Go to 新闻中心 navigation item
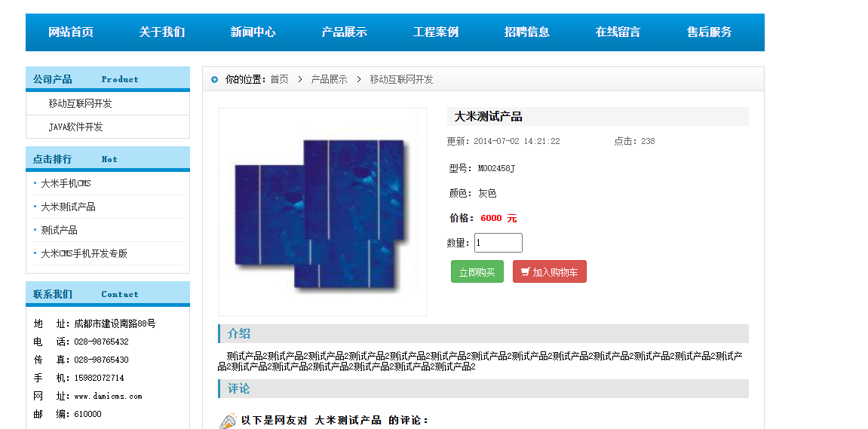 (253, 32)
